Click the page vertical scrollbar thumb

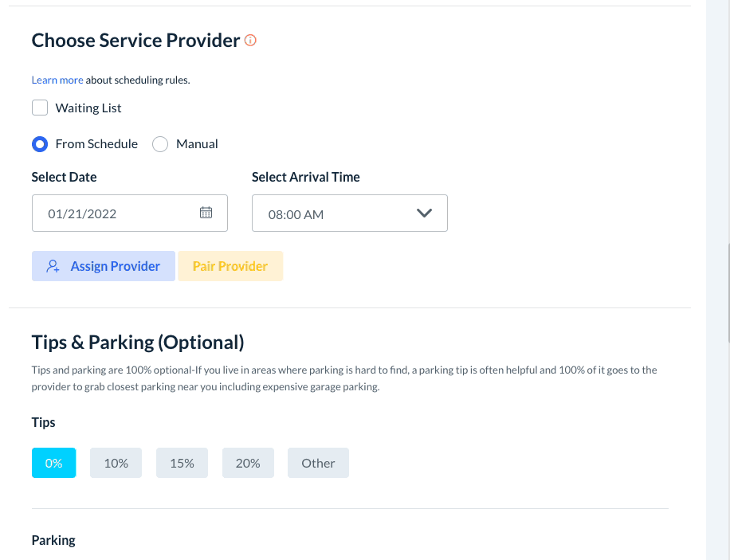click(728, 293)
